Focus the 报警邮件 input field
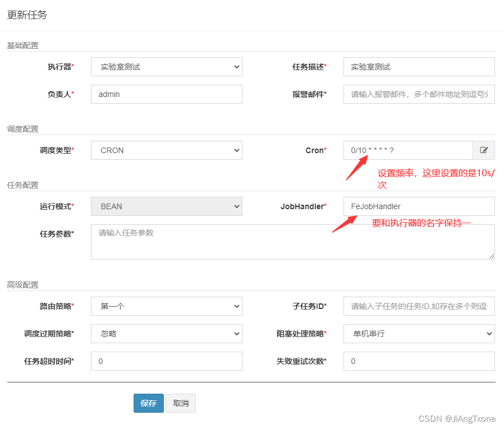This screenshot has height=429, width=504. [419, 94]
